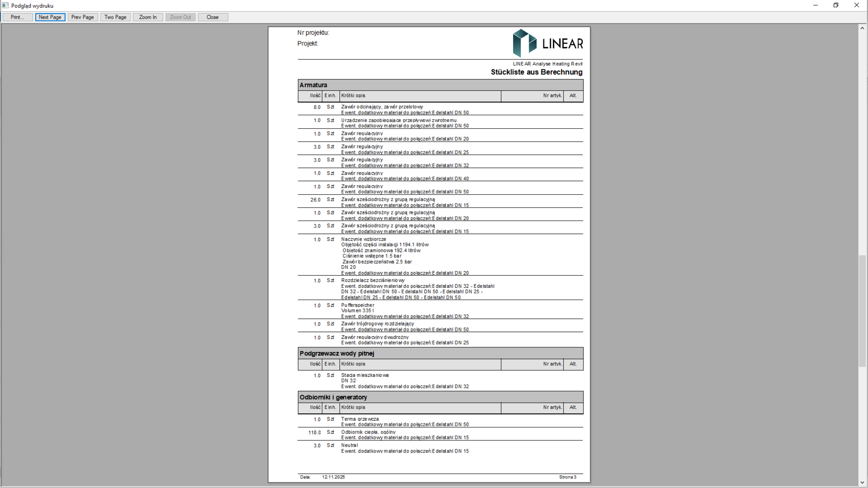Click the vertical scrollbar thumb

(862, 310)
